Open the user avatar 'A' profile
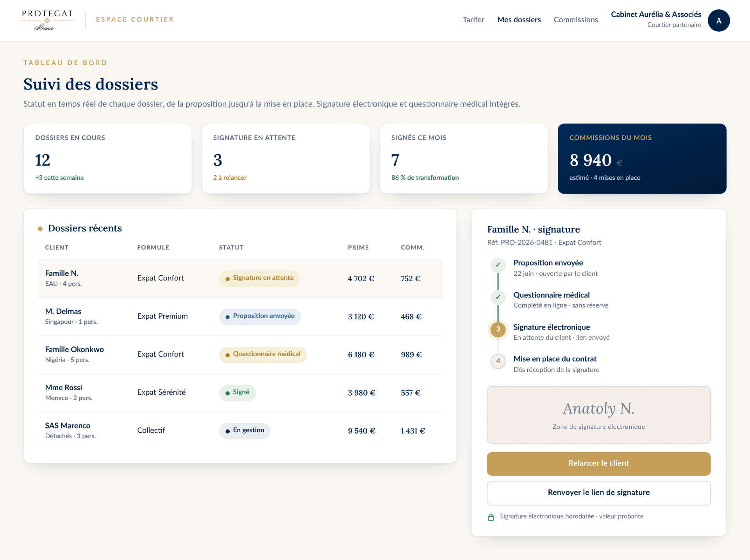The image size is (750, 560). click(x=718, y=20)
